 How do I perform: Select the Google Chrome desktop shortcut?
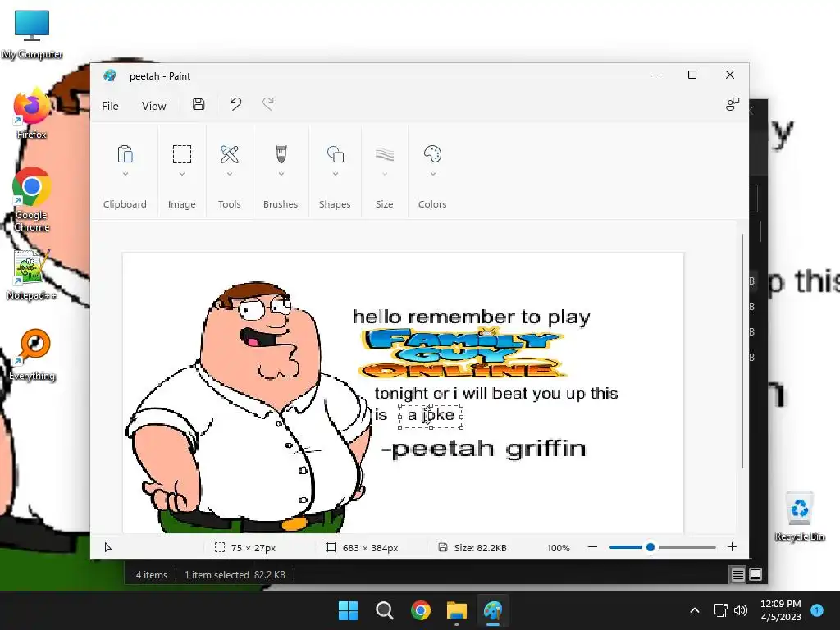32,199
